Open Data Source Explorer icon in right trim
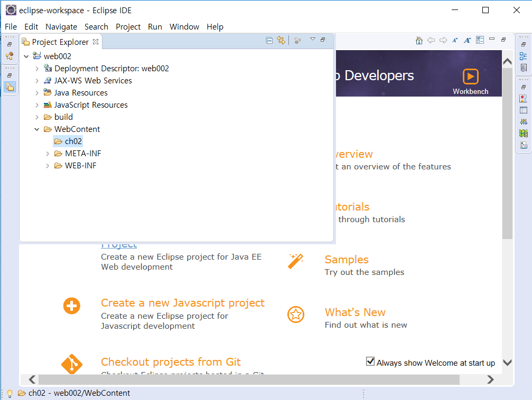 point(524,133)
